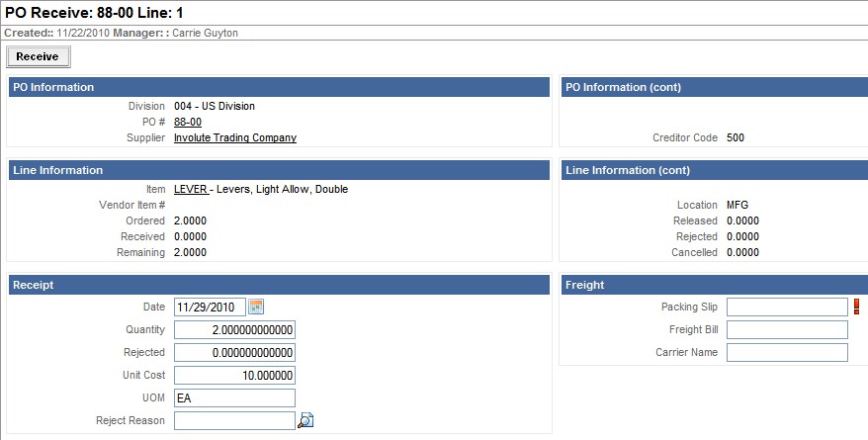Screen dimensions: 868x440
Task: Follow the LEVER item link
Action: [190, 189]
